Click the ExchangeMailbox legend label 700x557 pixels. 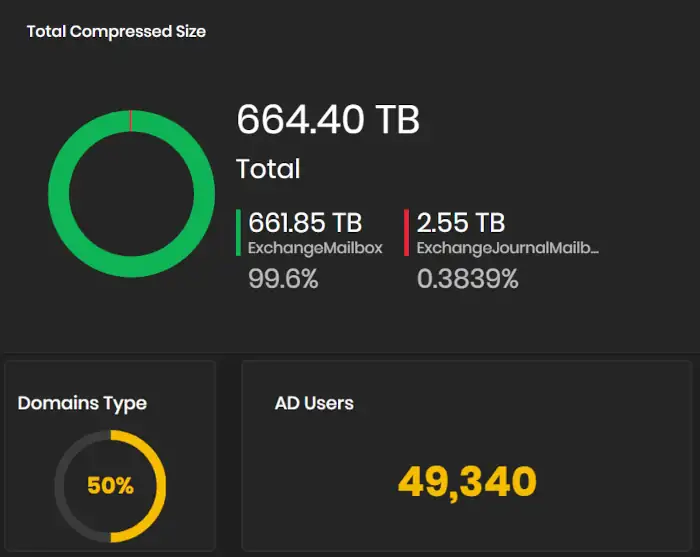coord(315,248)
